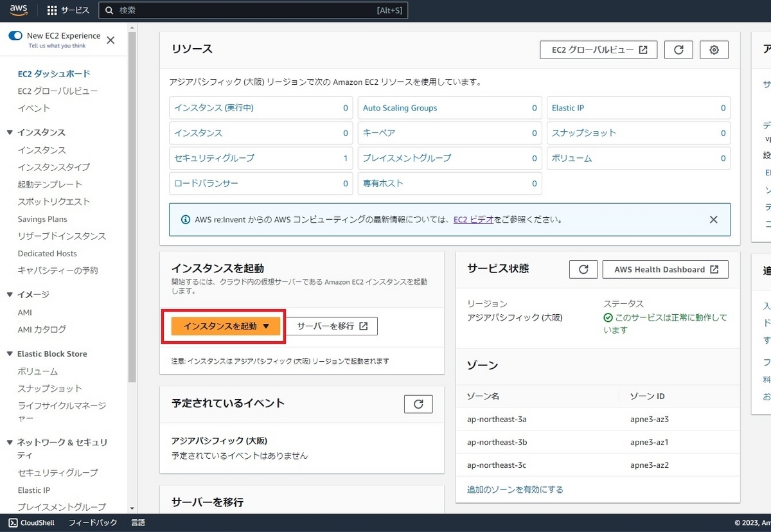
Task: Open the サービス grid menu
Action: click(x=69, y=10)
